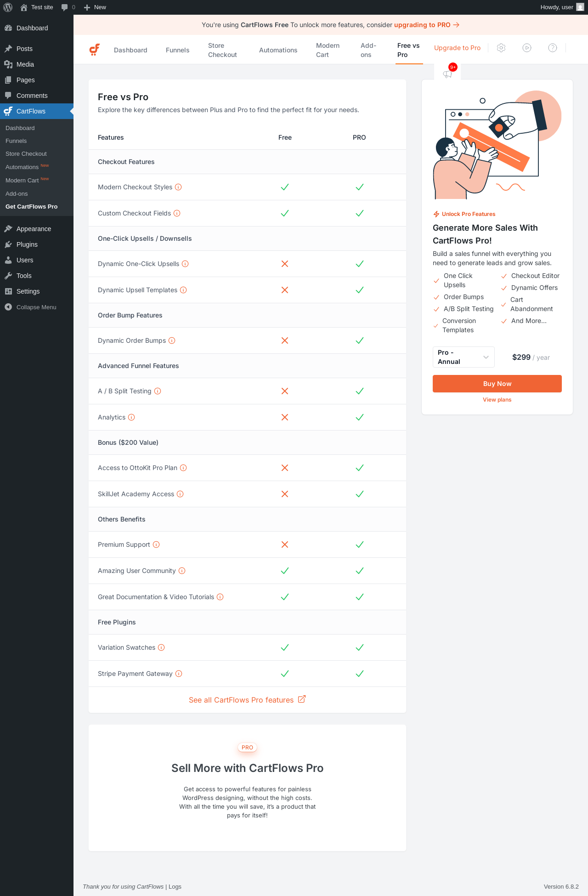The height and width of the screenshot is (896, 588).
Task: Click the Unlock Pro Features label
Action: pyautogui.click(x=464, y=214)
